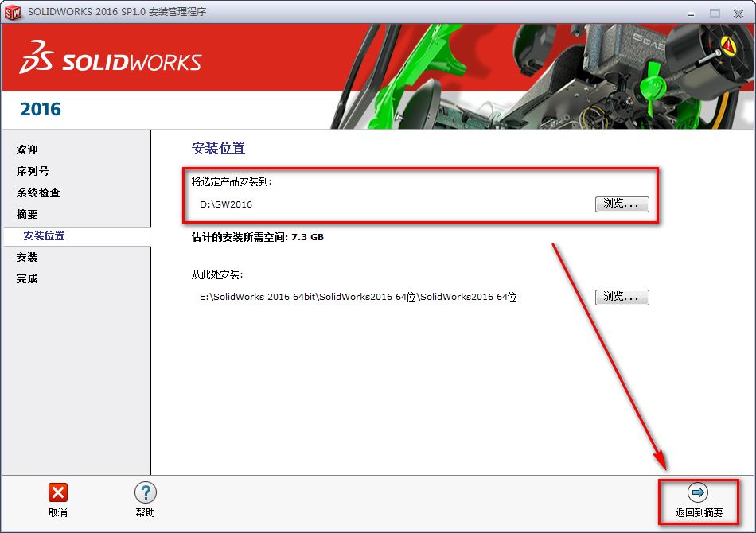756x533 pixels.
Task: Open help via the question mark icon
Action: 144,492
